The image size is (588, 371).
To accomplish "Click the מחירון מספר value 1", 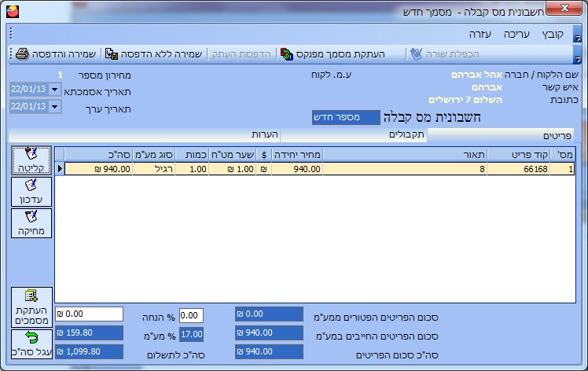I will pyautogui.click(x=60, y=75).
